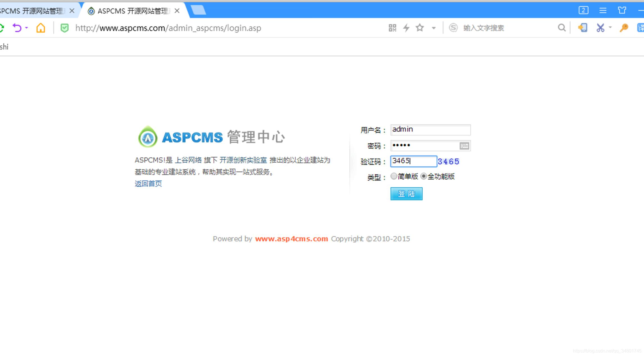This screenshot has height=356, width=644.
Task: Click the lightning bolt speed-mode icon
Action: tap(406, 28)
